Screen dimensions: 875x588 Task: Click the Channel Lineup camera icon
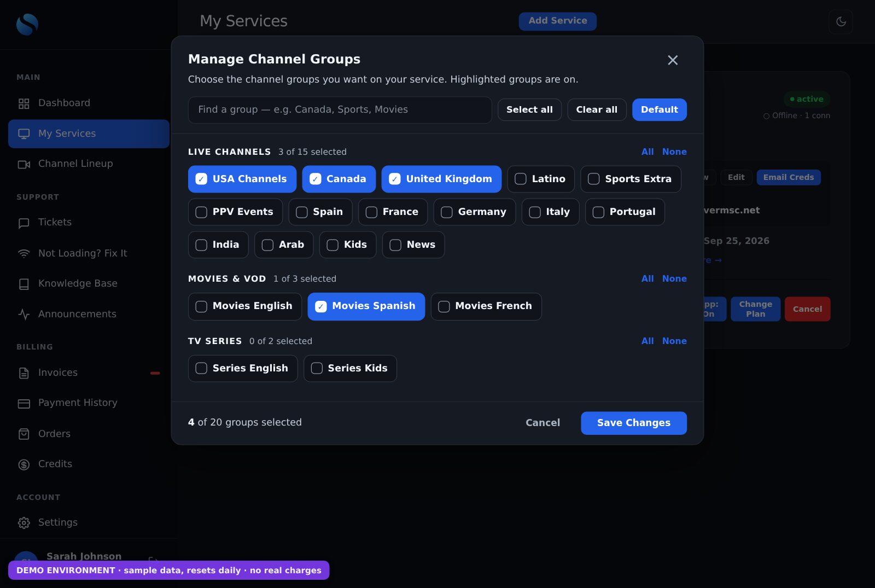coord(24,164)
